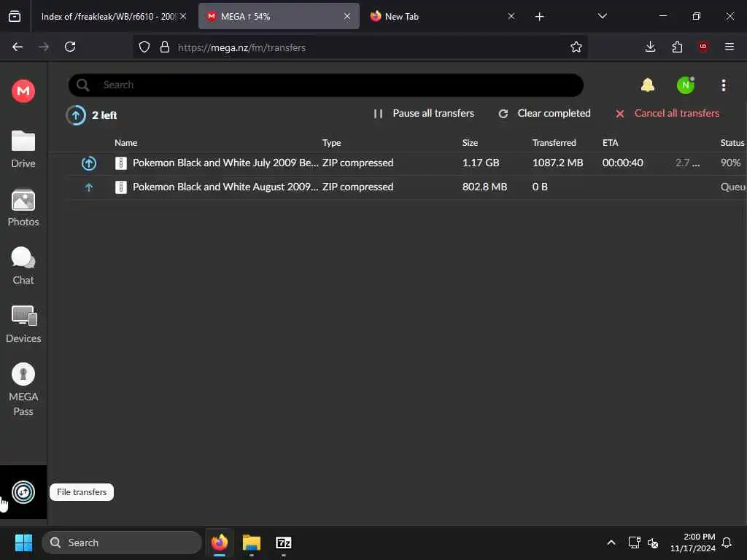Viewport: 747px width, 560px height.
Task: Pause all transfers
Action: [424, 113]
